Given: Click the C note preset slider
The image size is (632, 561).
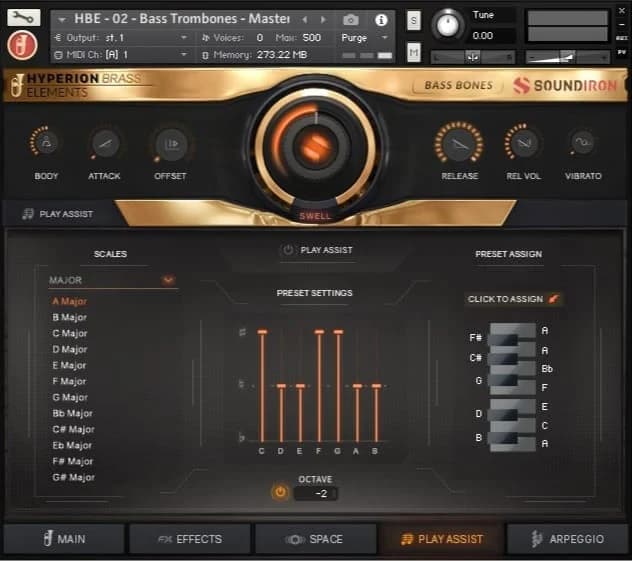Looking at the screenshot, I should [x=262, y=385].
